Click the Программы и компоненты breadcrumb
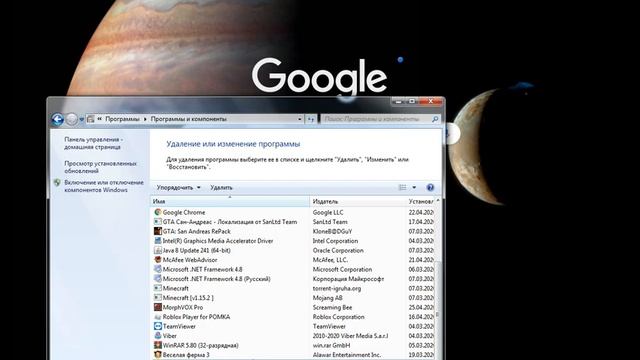This screenshot has width=640, height=360. [x=189, y=119]
